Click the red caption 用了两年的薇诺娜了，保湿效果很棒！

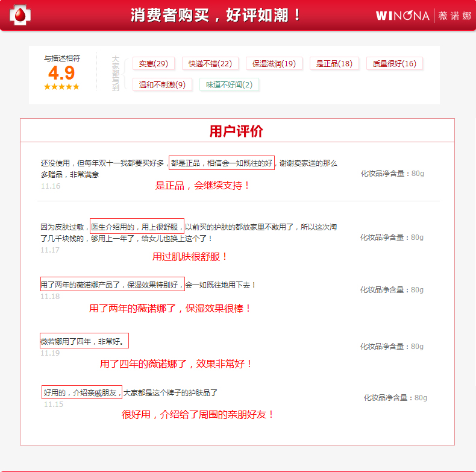coord(170,308)
